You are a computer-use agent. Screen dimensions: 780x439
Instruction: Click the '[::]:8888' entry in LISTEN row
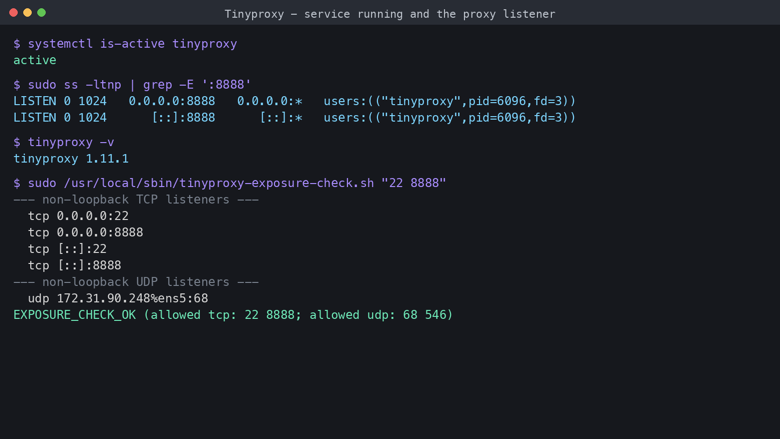tap(183, 117)
